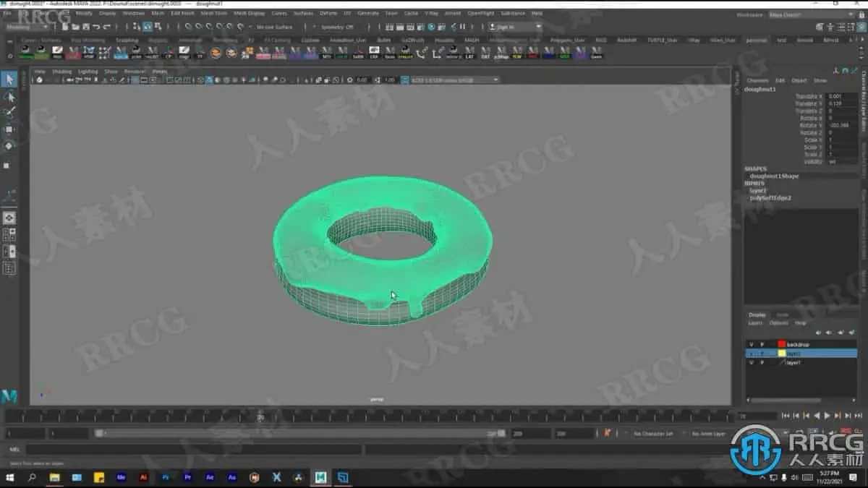Open the Deform menu
Image resolution: width=868 pixels, height=488 pixels.
point(328,13)
